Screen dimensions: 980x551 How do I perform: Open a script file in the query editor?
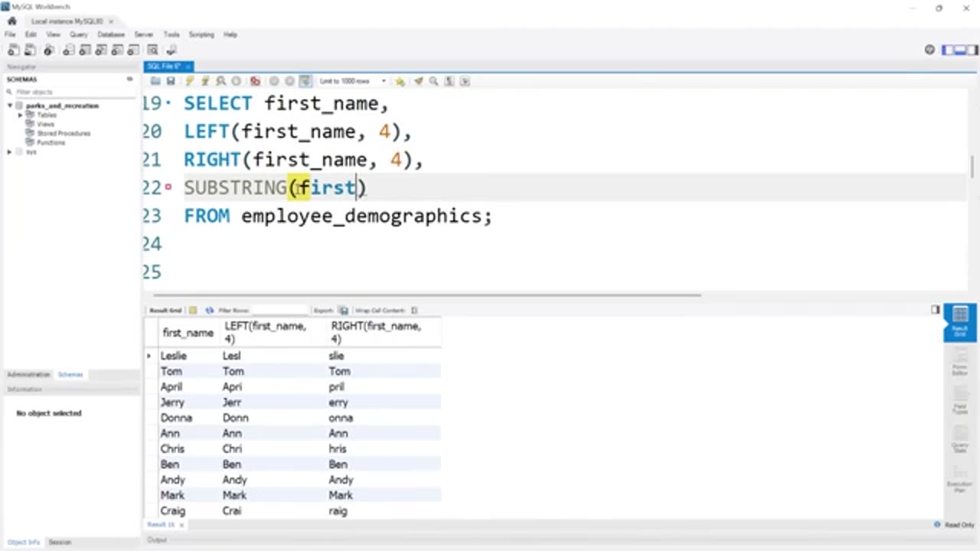155,81
